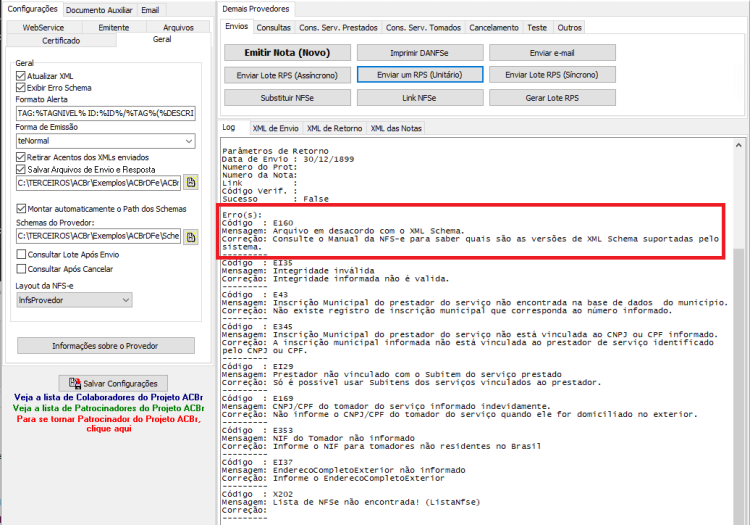Click the log scrollbar up arrow
The image size is (750, 525).
[739, 145]
